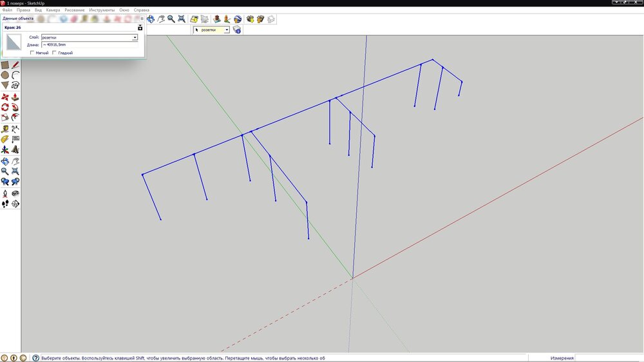The height and width of the screenshot is (362, 644).
Task: Click the Zoom Extents icon in top toolbar
Action: pyautogui.click(x=182, y=19)
